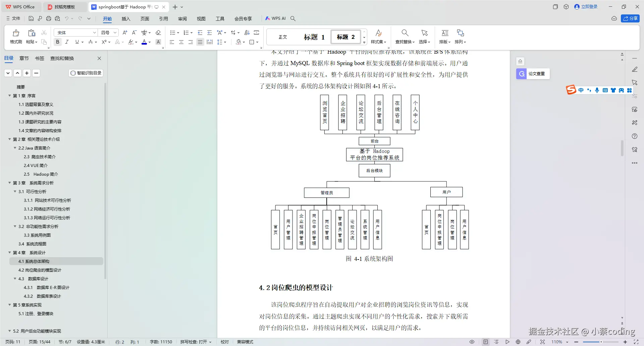The height and width of the screenshot is (346, 644).
Task: Expand the styles gallery dropdown
Action: coord(364,42)
